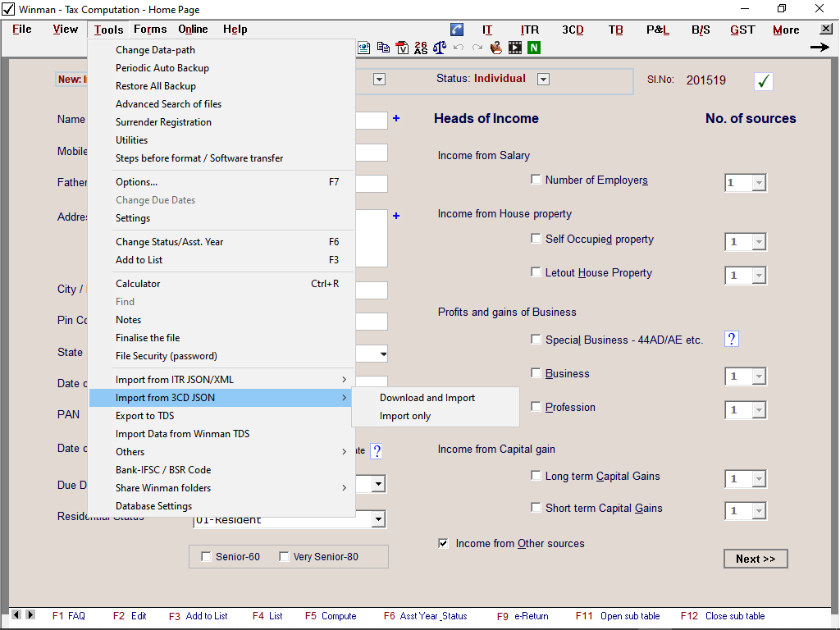This screenshot has width=840, height=630.
Task: Open the 26AS toolbar icon
Action: [x=421, y=48]
